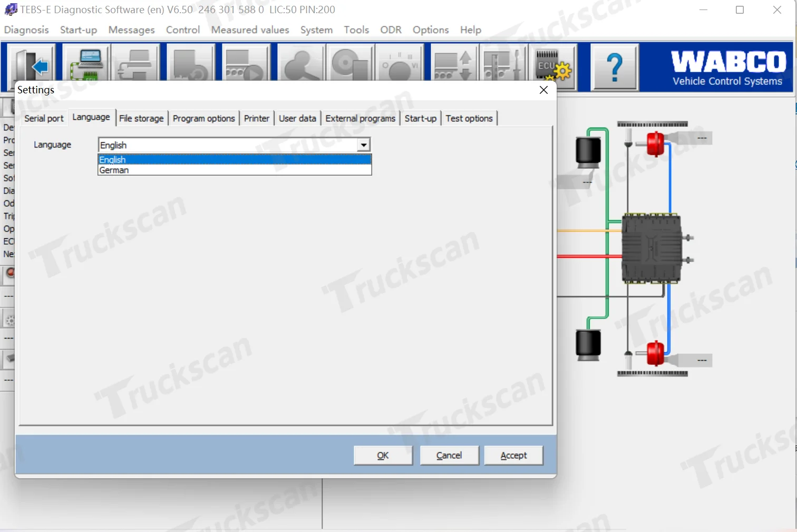This screenshot has height=532, width=797.
Task: Click the Cancel button
Action: coord(449,456)
